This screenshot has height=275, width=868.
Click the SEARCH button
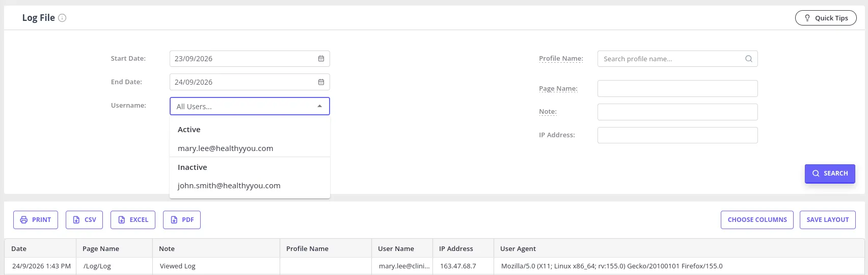(830, 173)
